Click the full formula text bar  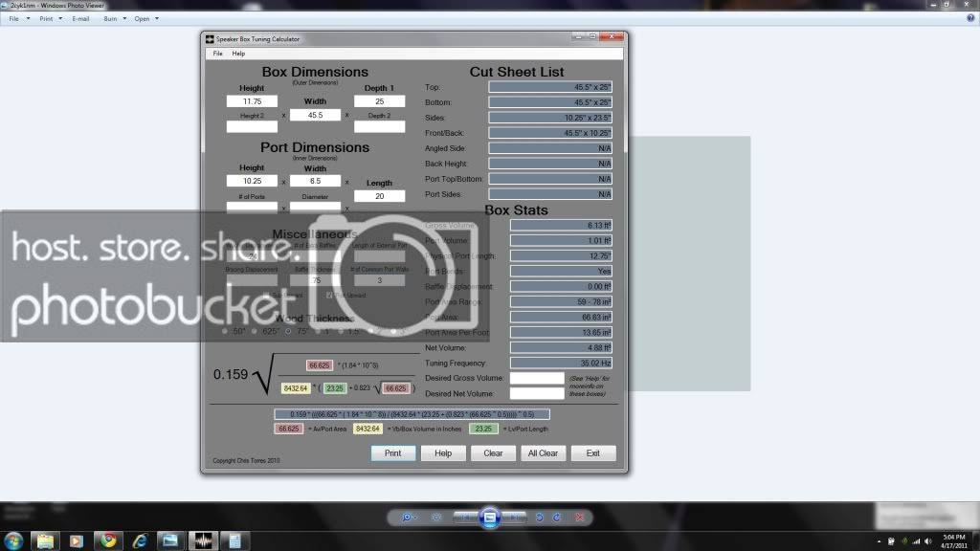click(412, 414)
